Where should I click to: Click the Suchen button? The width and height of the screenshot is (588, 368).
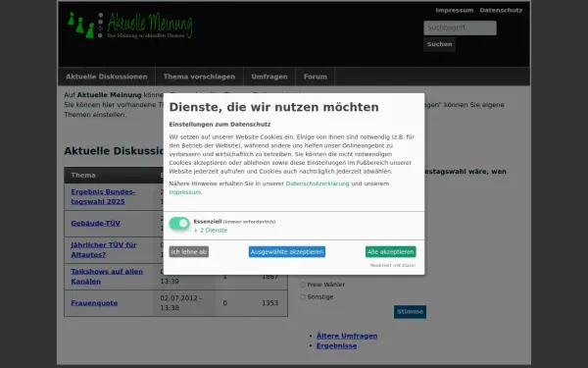[439, 44]
